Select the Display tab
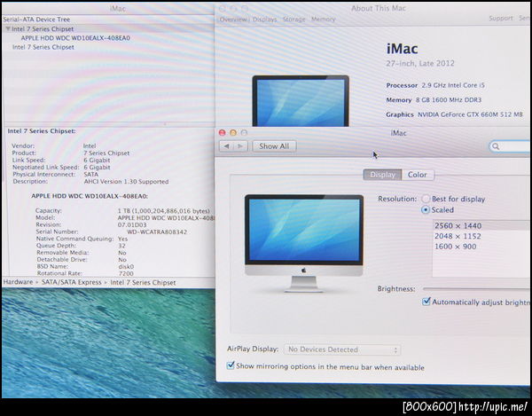This screenshot has height=416, width=532. tap(382, 175)
